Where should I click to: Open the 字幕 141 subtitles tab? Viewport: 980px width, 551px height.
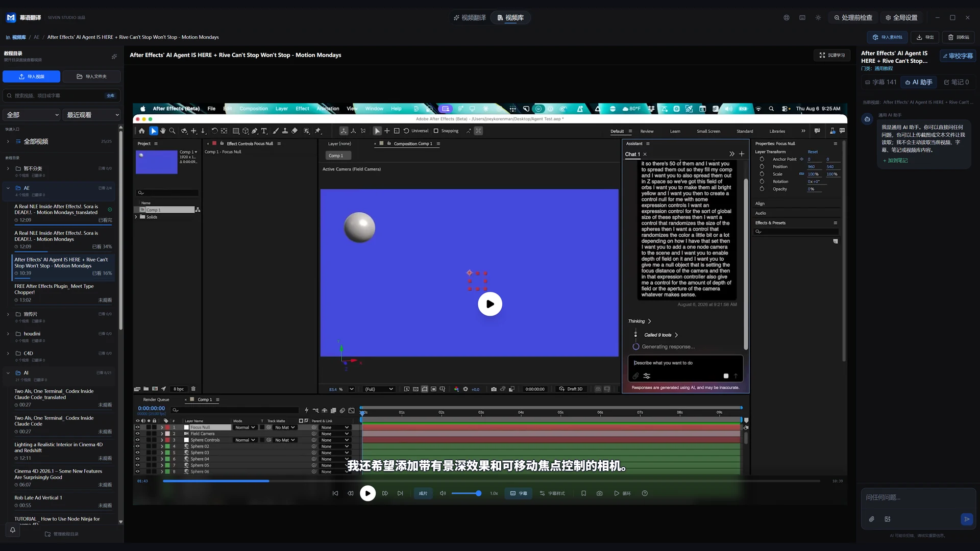coord(881,82)
